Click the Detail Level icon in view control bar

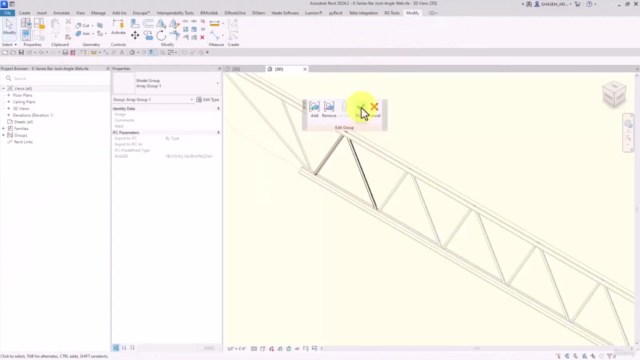pyautogui.click(x=254, y=349)
